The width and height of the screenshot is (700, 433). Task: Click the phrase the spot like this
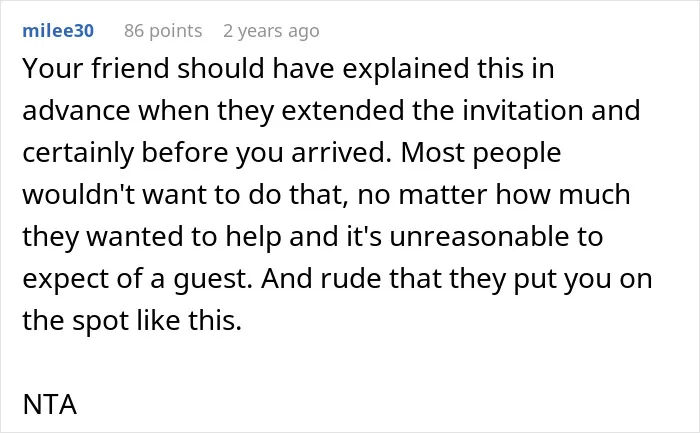point(132,321)
